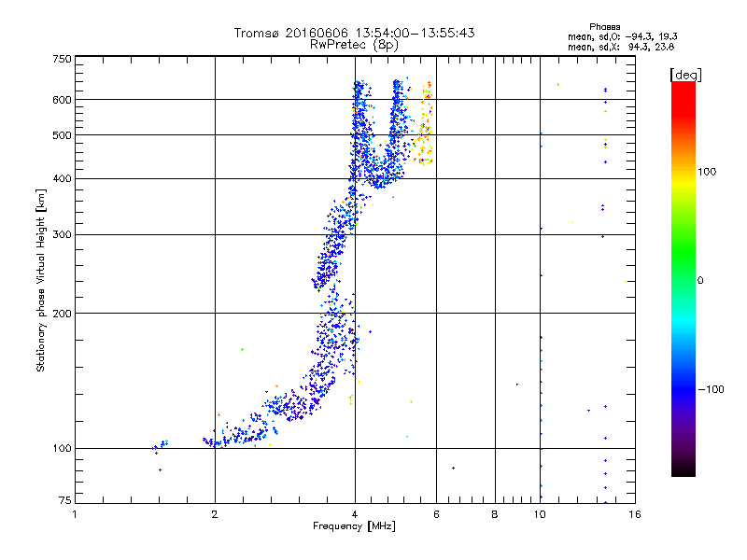Click colorbar tick label '100'
Image resolution: width=747 pixels, height=560 pixels.
click(x=707, y=172)
